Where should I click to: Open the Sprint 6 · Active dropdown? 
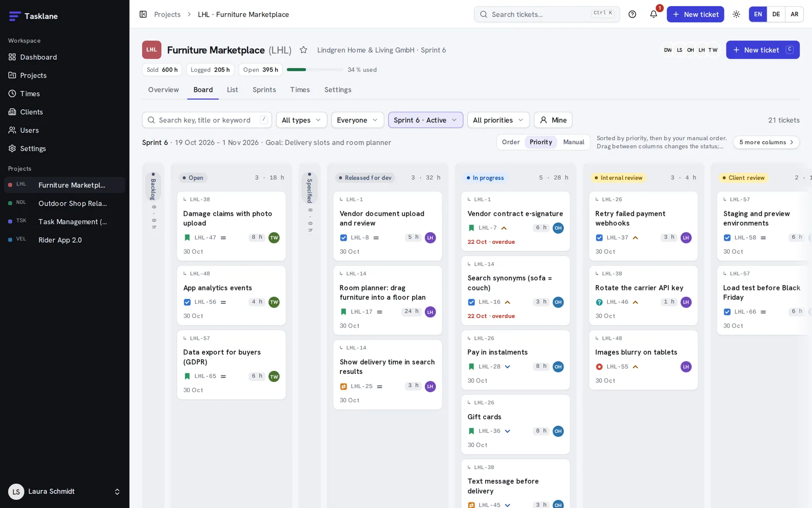[x=426, y=120]
